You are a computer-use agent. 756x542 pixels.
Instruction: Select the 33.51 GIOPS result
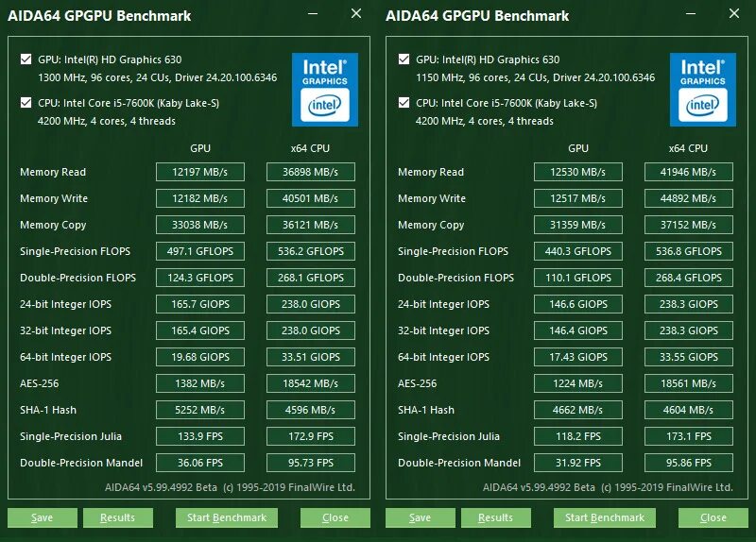(311, 357)
